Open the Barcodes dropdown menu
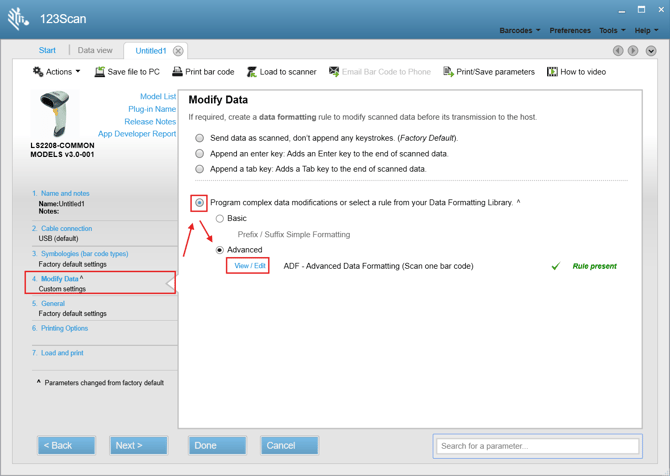The width and height of the screenshot is (670, 476). pyautogui.click(x=519, y=31)
